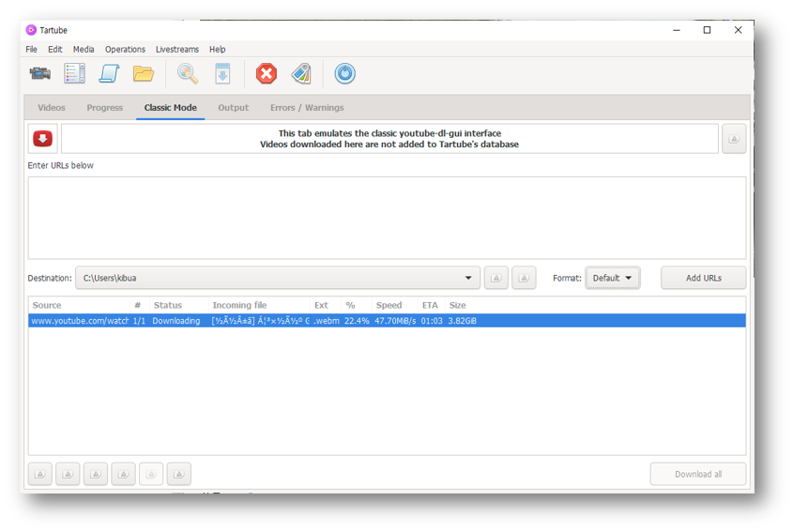793x532 pixels.
Task: Select the Classic Mode tab
Action: (x=171, y=108)
